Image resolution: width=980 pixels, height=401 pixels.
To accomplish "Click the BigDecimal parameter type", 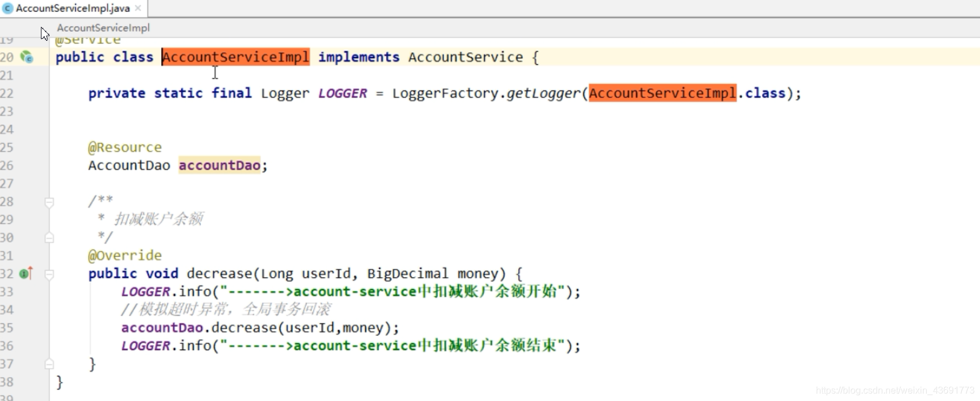I will tap(408, 274).
